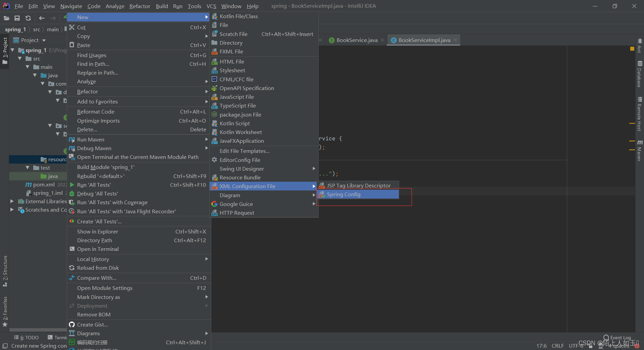644x350 pixels.
Task: Collapse the spring_1 project node
Action: click(13, 50)
